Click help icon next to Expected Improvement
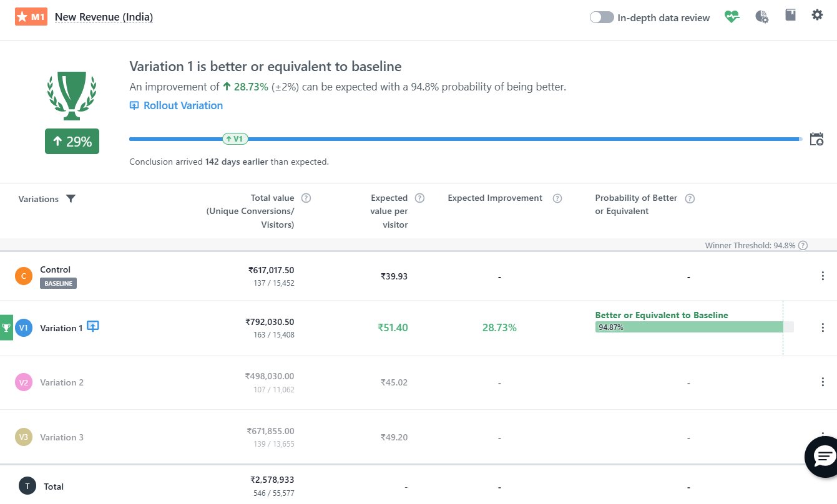 tap(557, 198)
